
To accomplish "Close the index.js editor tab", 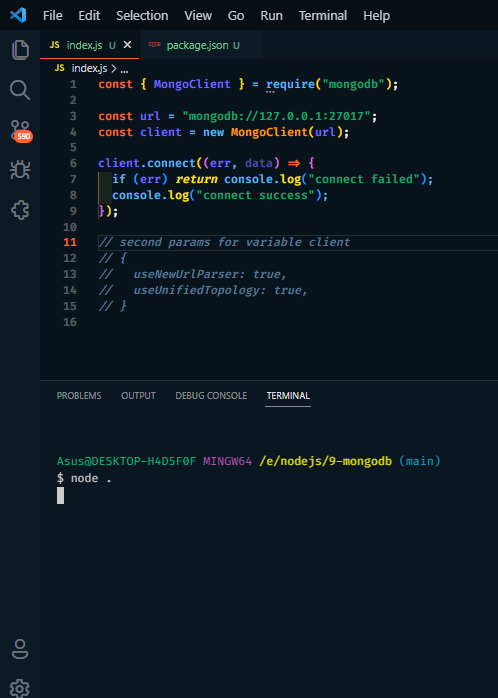I will [x=127, y=45].
